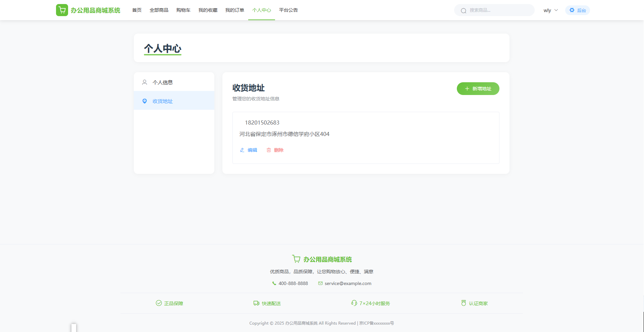Click the footer email envelope icon
The width and height of the screenshot is (644, 332).
click(320, 283)
